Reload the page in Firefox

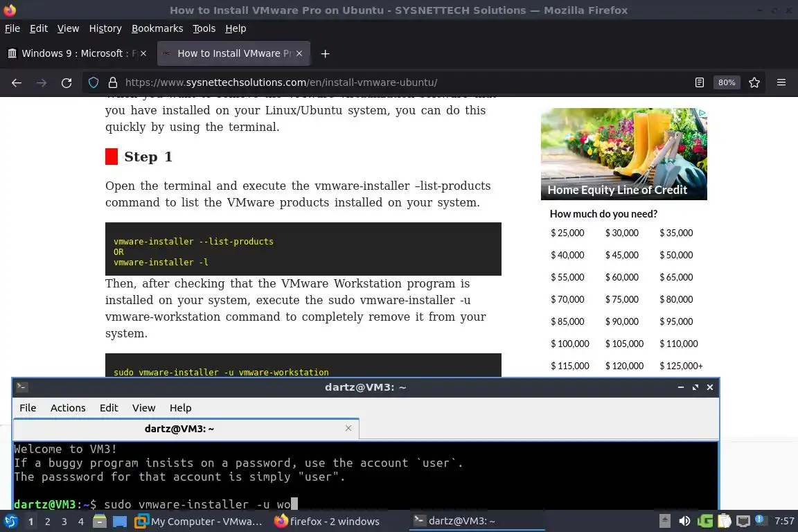pyautogui.click(x=66, y=82)
